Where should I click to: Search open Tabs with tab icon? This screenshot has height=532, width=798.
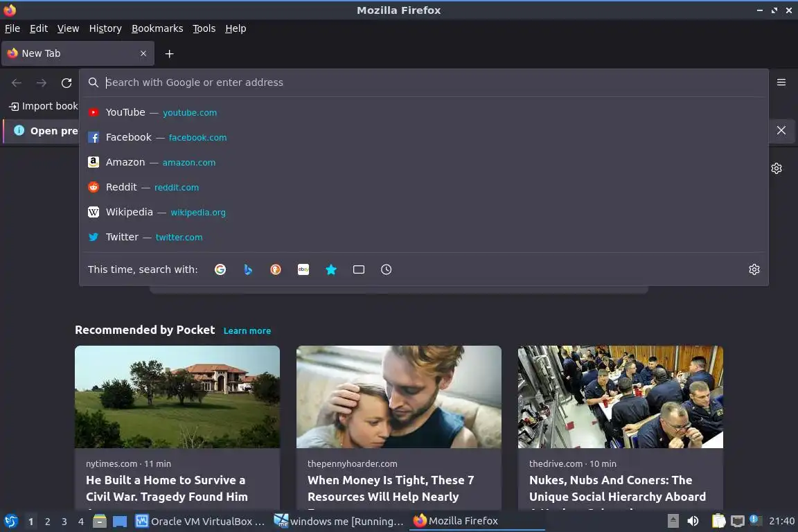click(359, 269)
